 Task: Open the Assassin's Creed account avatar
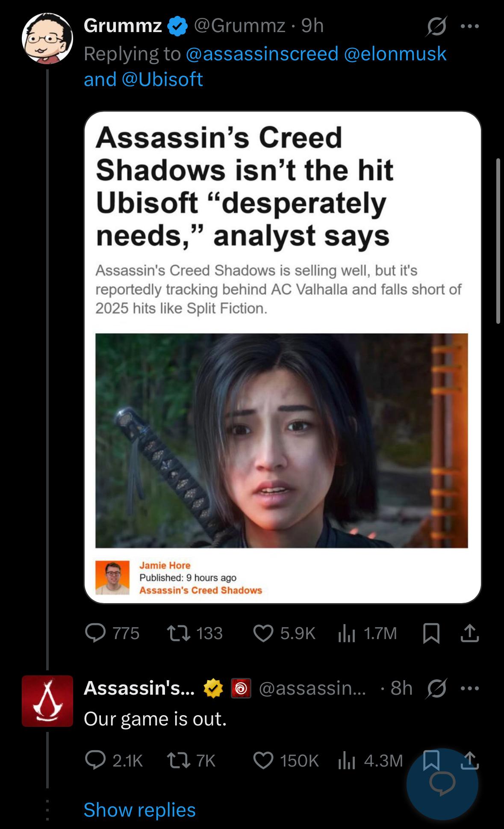(47, 701)
